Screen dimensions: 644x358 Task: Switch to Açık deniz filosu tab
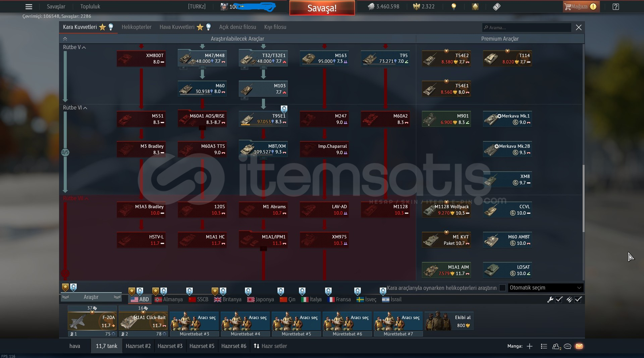point(237,27)
